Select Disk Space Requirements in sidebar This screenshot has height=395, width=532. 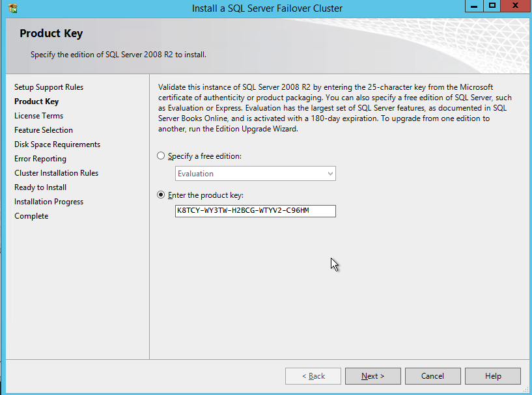(x=57, y=144)
